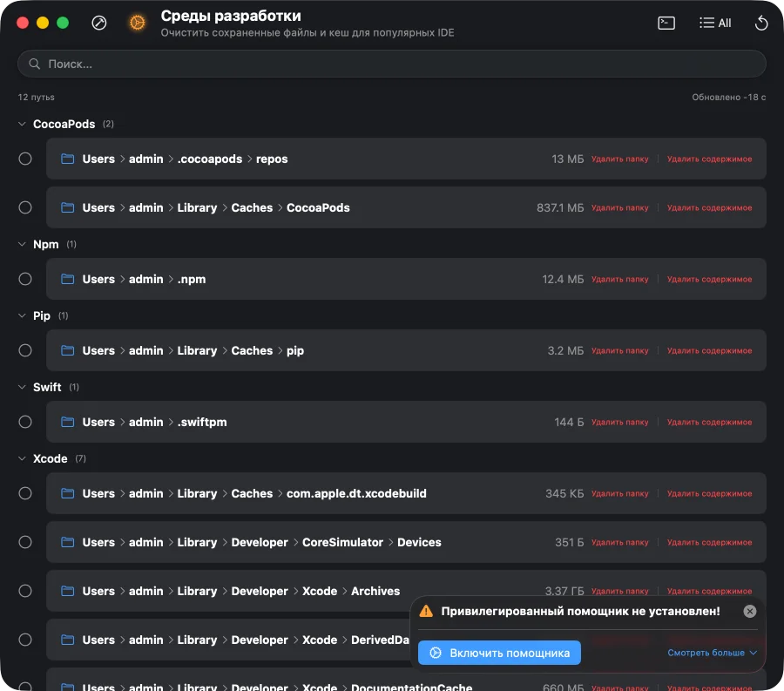This screenshot has width=784, height=691.
Task: Collapse the Swift group
Action: pyautogui.click(x=22, y=388)
